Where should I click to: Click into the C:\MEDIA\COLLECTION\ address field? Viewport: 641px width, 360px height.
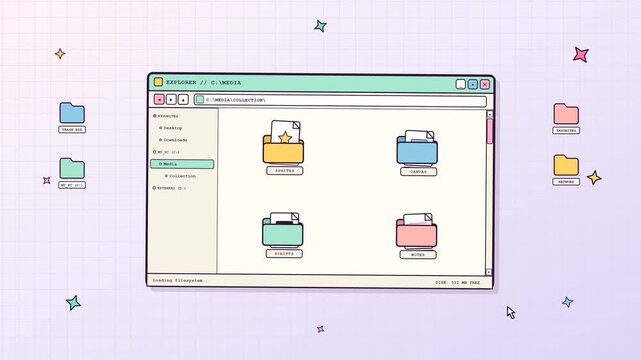[x=341, y=100]
